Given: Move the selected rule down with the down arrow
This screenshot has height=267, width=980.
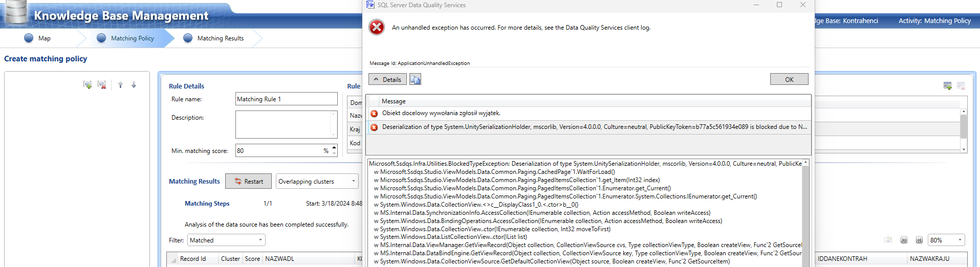Looking at the screenshot, I should coord(134,85).
